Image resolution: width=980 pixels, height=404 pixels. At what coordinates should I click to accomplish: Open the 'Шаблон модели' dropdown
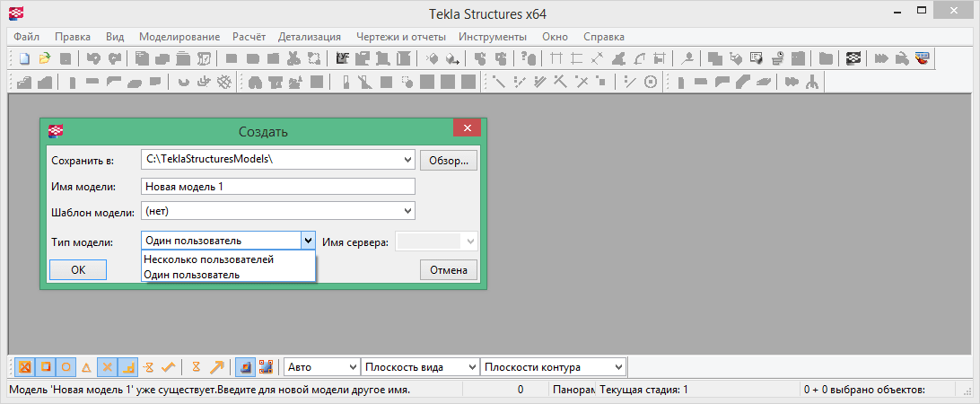click(x=408, y=211)
